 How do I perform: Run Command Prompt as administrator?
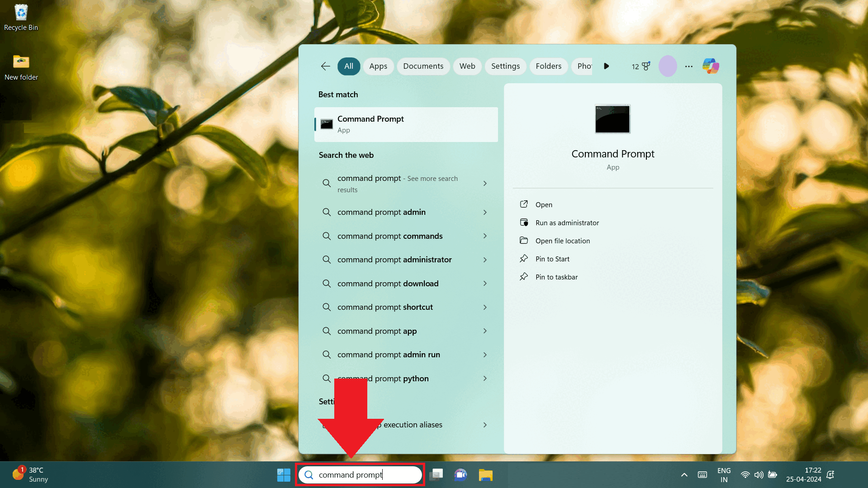567,223
